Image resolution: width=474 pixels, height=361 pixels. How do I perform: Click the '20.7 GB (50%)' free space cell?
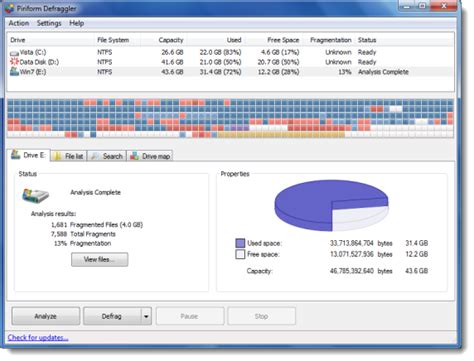(278, 62)
